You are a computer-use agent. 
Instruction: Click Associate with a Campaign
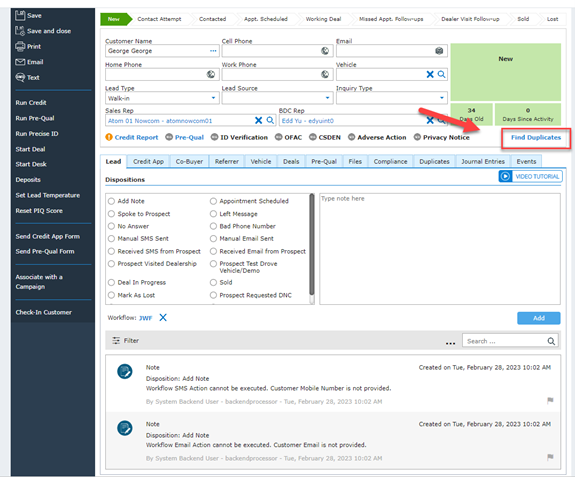tap(39, 282)
